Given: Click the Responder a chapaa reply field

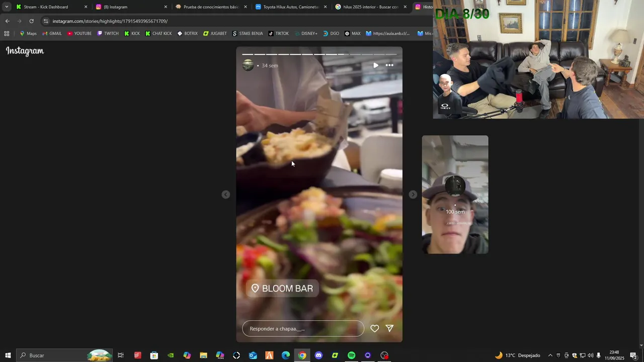Looking at the screenshot, I should click(303, 328).
